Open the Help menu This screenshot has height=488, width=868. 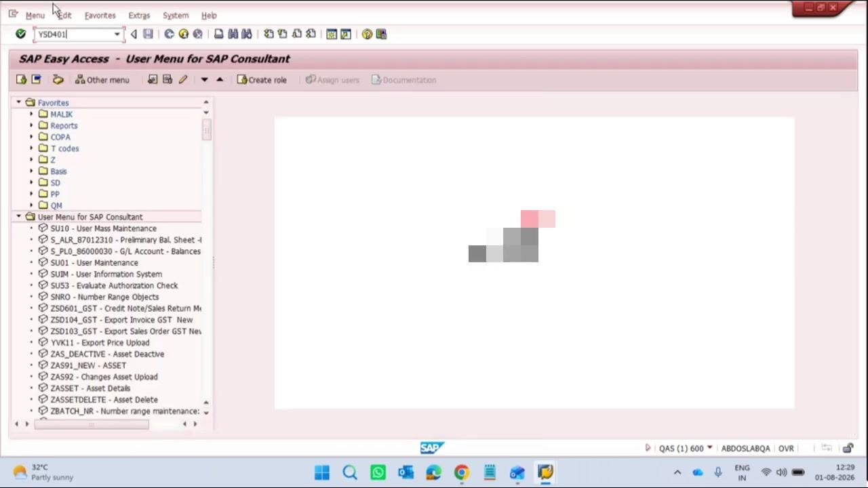pos(209,15)
